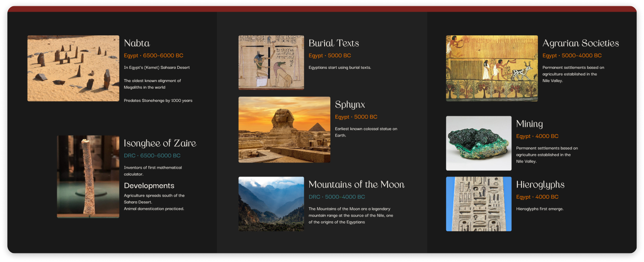Click the Developments subheading
This screenshot has height=262, width=644.
coord(149,185)
